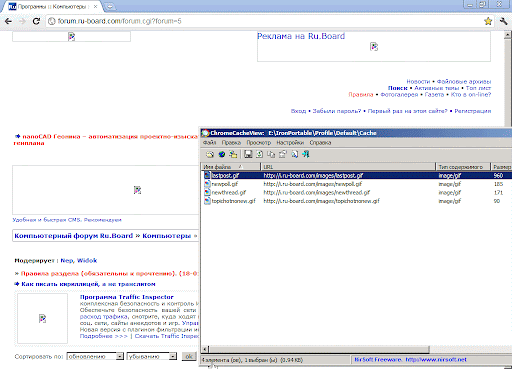This screenshot has width=512, height=369.
Task: Click broken image under Реклама на Ru.Board
Action: coord(374,47)
